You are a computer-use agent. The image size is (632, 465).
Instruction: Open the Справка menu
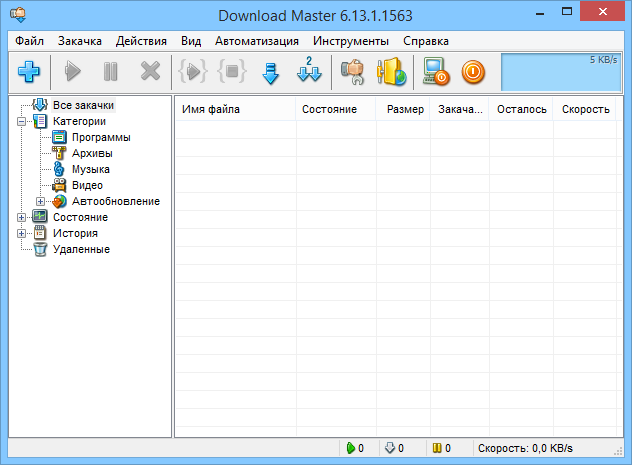point(426,41)
